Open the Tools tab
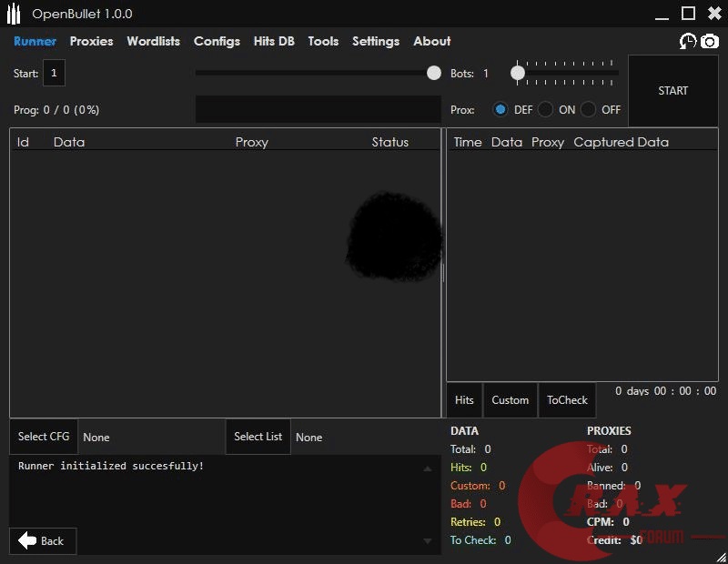 point(323,41)
